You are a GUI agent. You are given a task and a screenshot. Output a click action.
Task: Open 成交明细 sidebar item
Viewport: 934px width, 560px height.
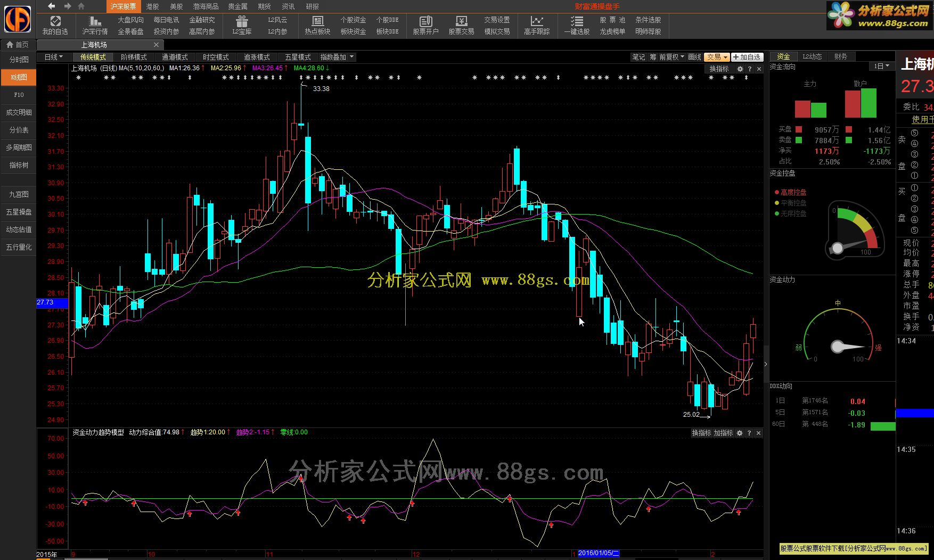pos(19,112)
